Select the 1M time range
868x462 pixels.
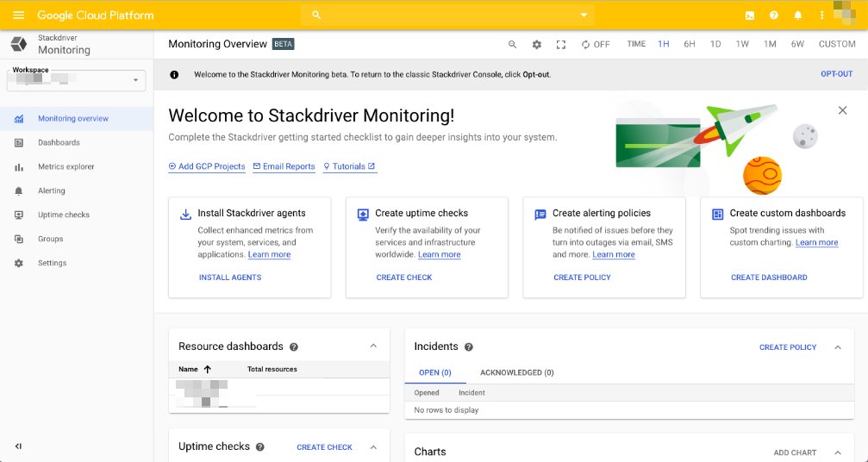[770, 44]
